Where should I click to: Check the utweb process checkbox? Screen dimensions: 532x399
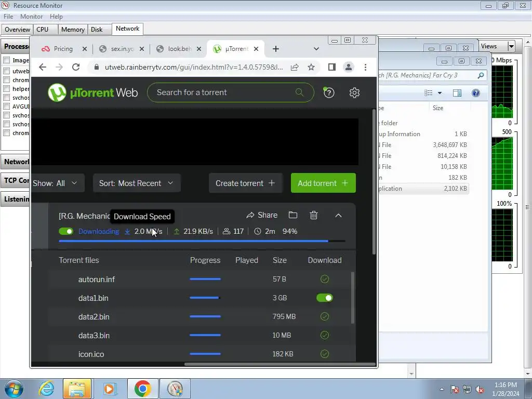(x=6, y=71)
